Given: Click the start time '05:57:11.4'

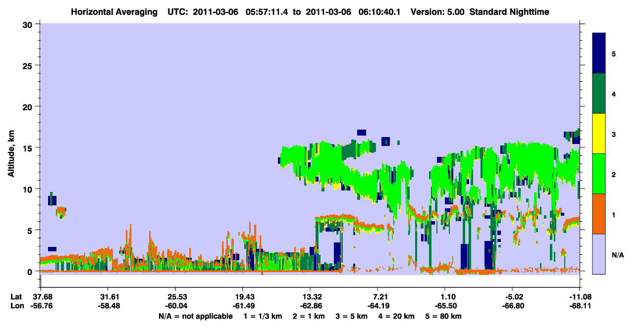Looking at the screenshot, I should pyautogui.click(x=268, y=12).
